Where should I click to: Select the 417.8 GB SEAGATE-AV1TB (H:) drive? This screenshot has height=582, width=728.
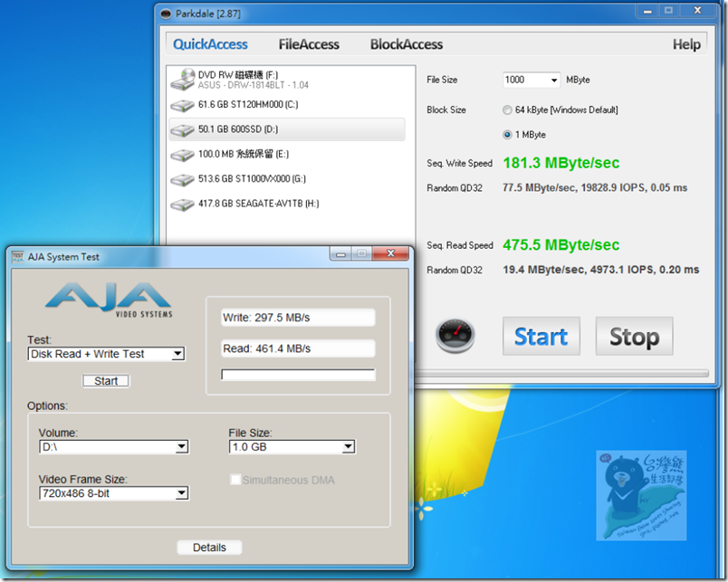coord(287,204)
